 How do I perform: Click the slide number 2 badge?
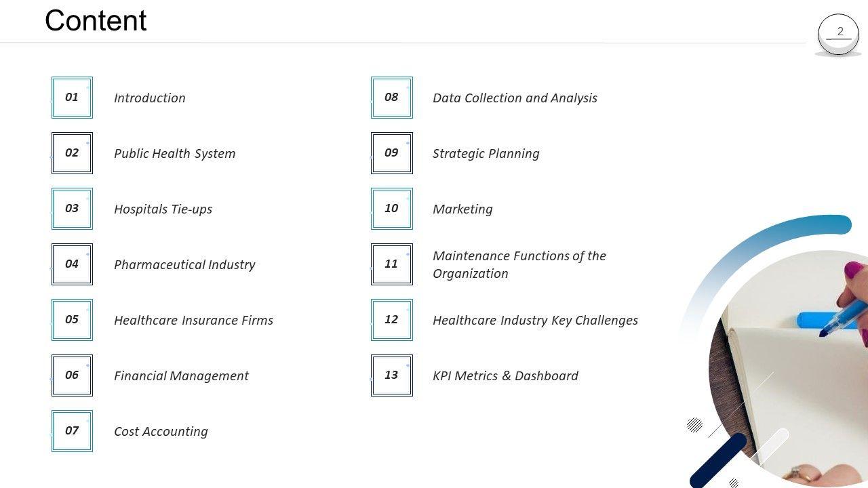pos(839,33)
